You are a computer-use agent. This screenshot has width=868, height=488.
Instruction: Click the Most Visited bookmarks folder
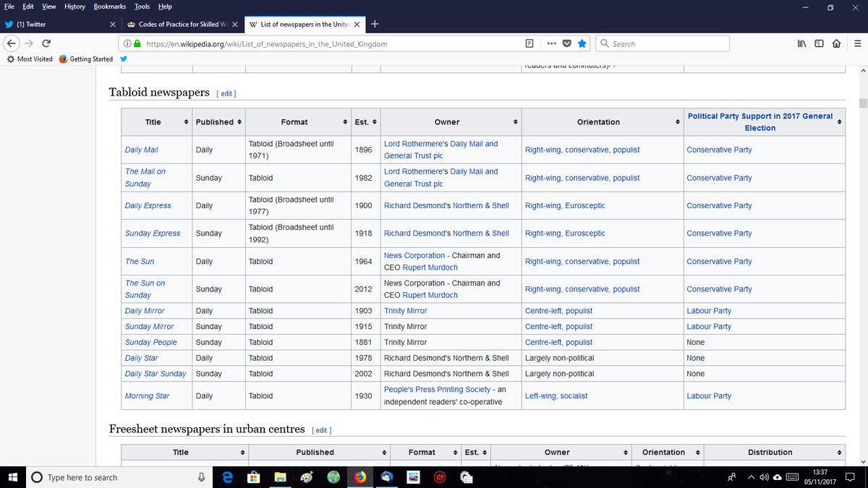coord(29,59)
